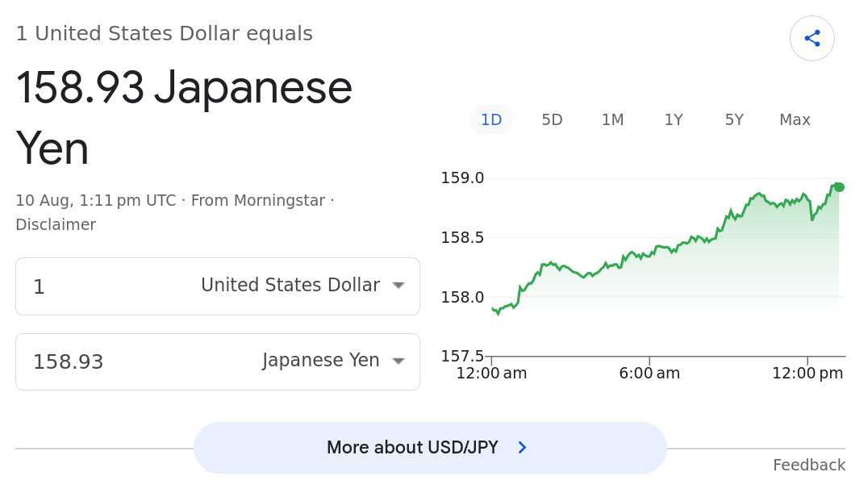Image resolution: width=868 pixels, height=493 pixels.
Task: Click the chevron arrow beside More about USD/JPY
Action: pyautogui.click(x=522, y=448)
